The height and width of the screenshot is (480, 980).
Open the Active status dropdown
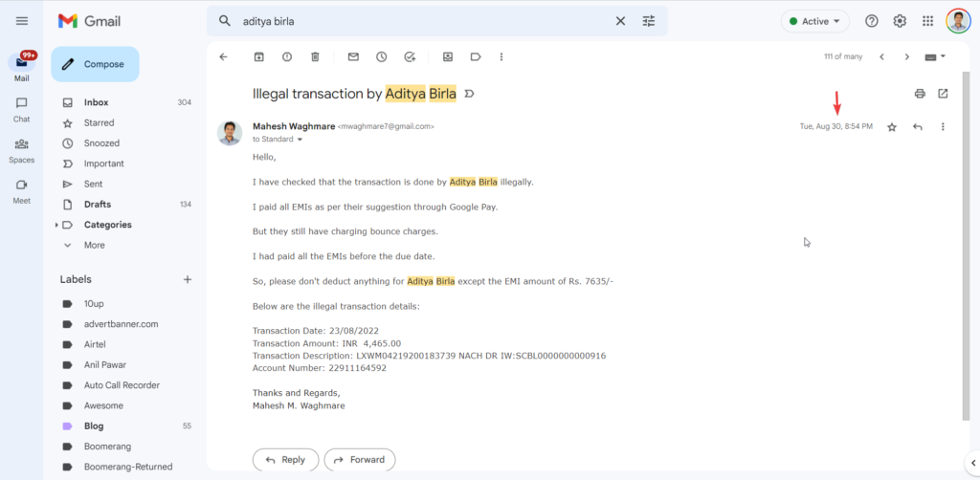click(x=815, y=21)
